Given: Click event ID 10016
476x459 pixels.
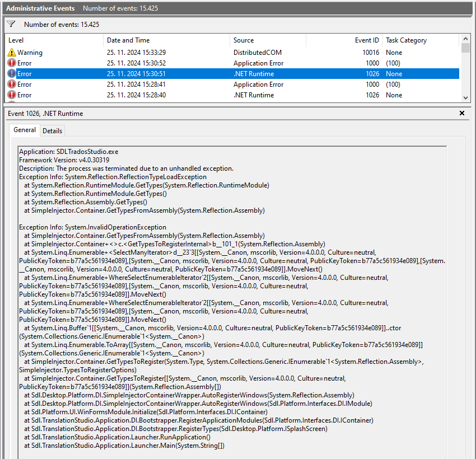Looking at the screenshot, I should [x=371, y=53].
